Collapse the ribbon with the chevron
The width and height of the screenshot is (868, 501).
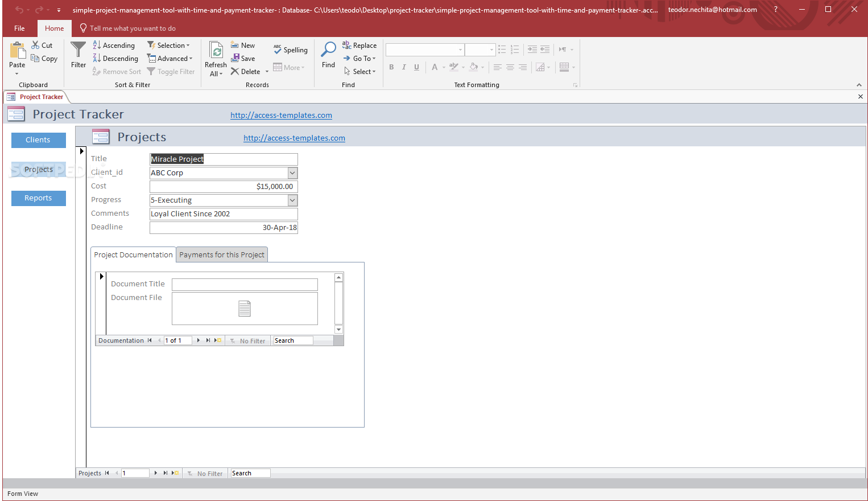pos(859,85)
